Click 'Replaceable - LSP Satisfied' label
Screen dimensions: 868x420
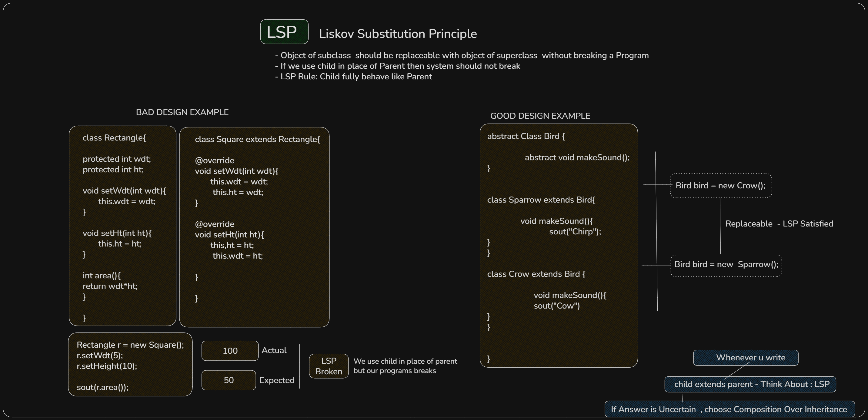coord(779,224)
